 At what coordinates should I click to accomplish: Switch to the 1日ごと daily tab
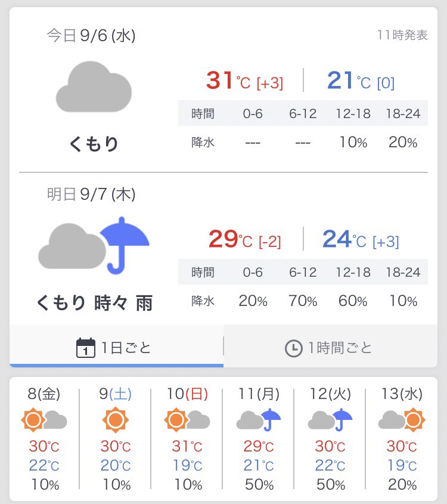coord(116,347)
